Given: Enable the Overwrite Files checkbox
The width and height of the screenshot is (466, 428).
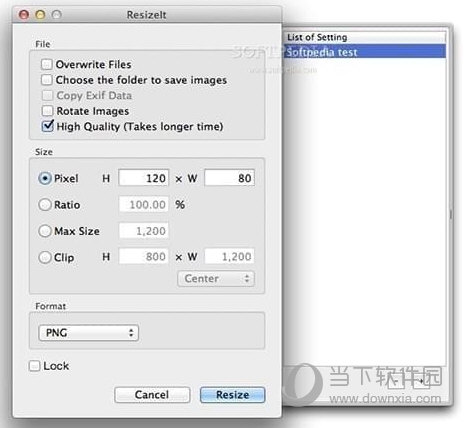Looking at the screenshot, I should 47,64.
